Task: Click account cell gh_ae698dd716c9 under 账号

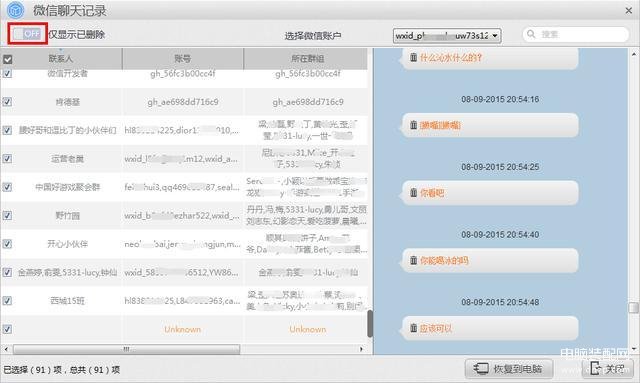Action: [183, 102]
